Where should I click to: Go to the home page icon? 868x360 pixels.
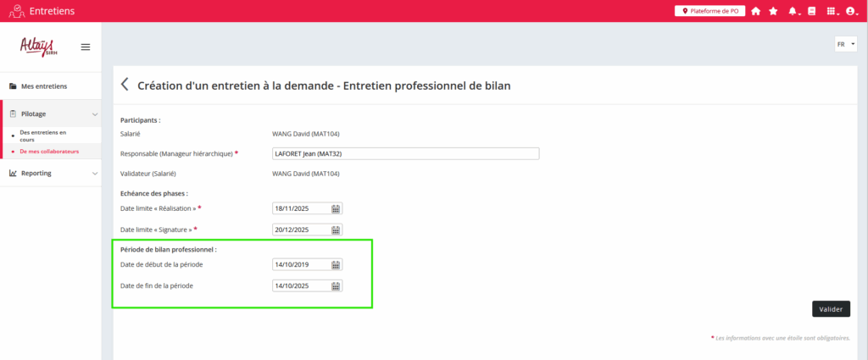pyautogui.click(x=755, y=11)
